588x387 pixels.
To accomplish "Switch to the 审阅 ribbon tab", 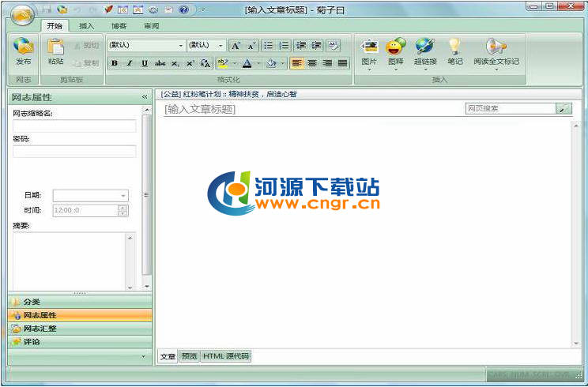I will (x=152, y=25).
